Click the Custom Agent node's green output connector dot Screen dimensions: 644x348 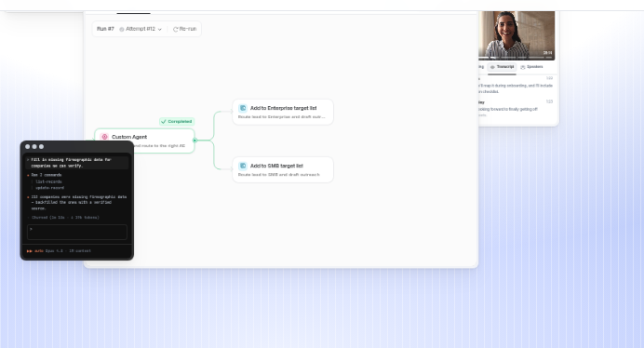[195, 141]
